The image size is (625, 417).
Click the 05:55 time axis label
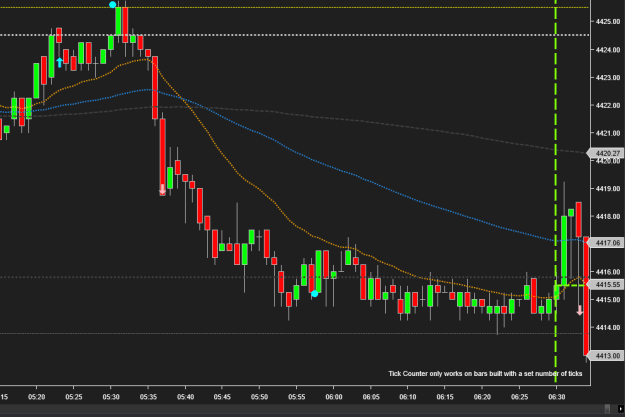[297, 397]
